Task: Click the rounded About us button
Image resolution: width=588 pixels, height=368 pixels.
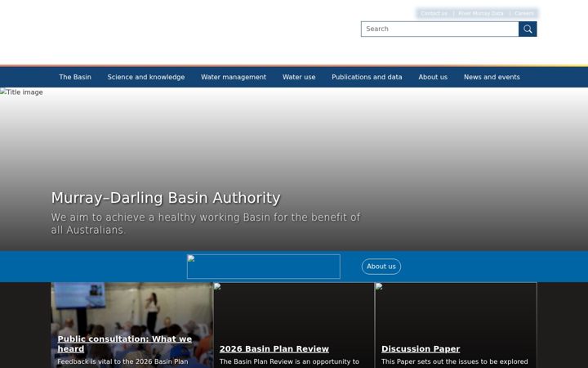Action: (381, 267)
